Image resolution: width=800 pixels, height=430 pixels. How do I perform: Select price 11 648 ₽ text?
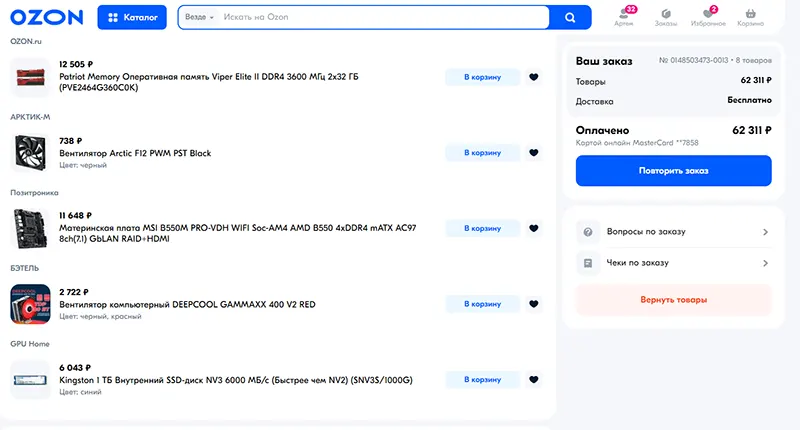tap(76, 215)
